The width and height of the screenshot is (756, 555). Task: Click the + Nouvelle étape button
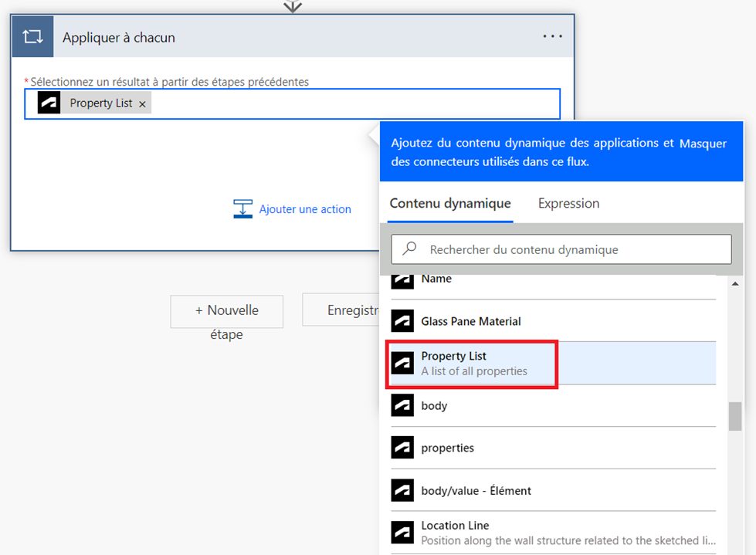pos(226,312)
